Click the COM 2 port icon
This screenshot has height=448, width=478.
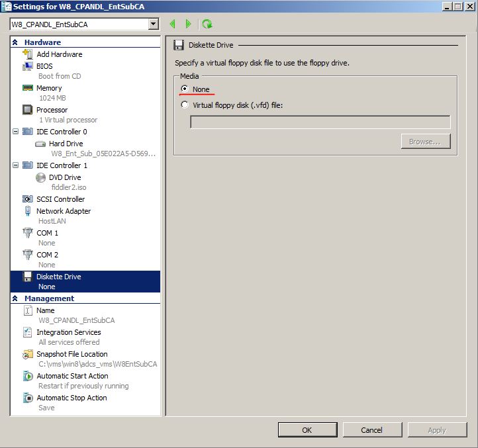(27, 255)
